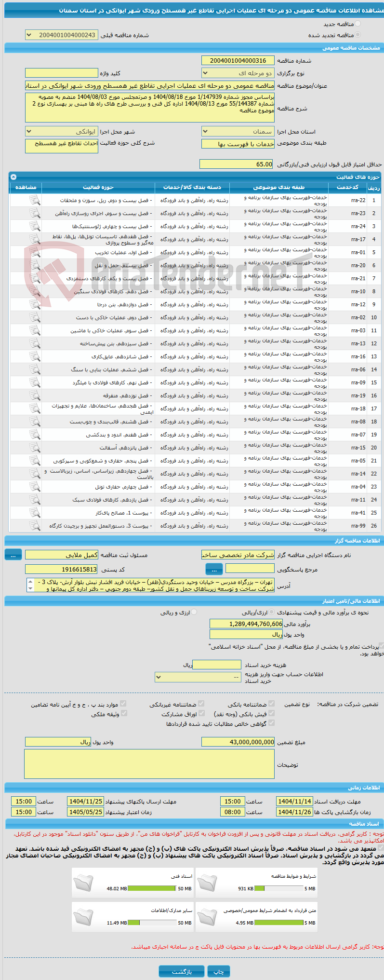
Task: Open view icon for row rra-21
Action: coord(35,278)
